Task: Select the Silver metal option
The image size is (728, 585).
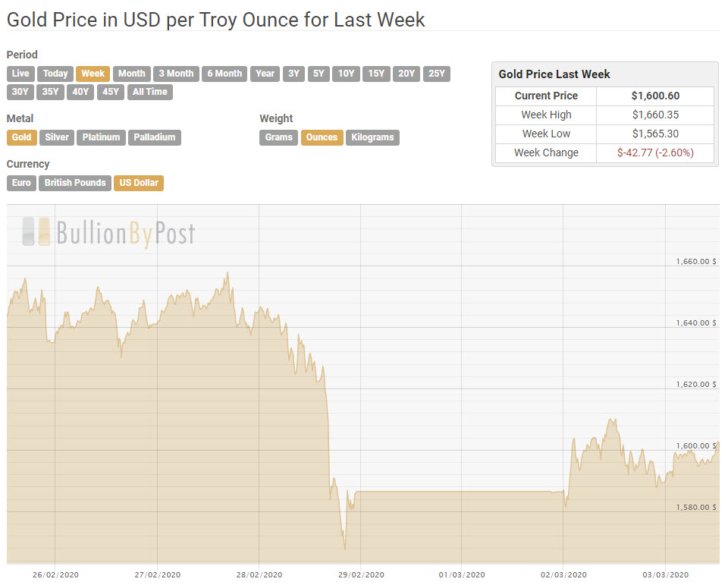Action: (x=56, y=137)
